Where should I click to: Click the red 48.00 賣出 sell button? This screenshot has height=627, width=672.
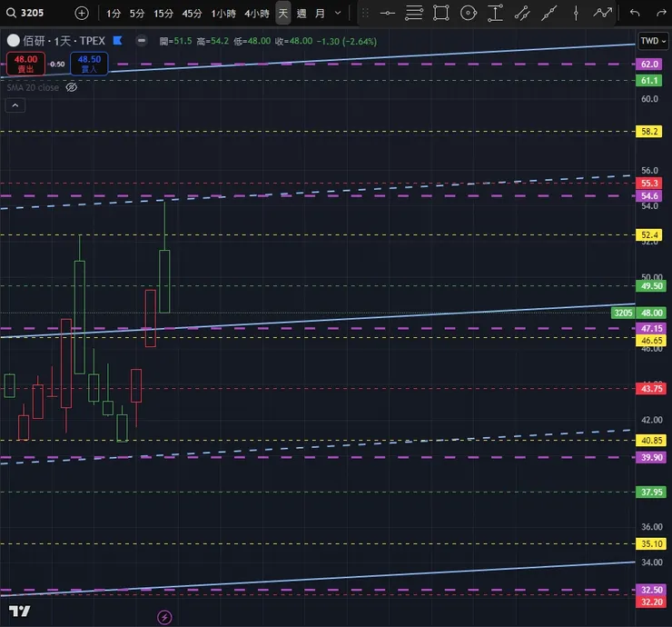click(x=24, y=64)
